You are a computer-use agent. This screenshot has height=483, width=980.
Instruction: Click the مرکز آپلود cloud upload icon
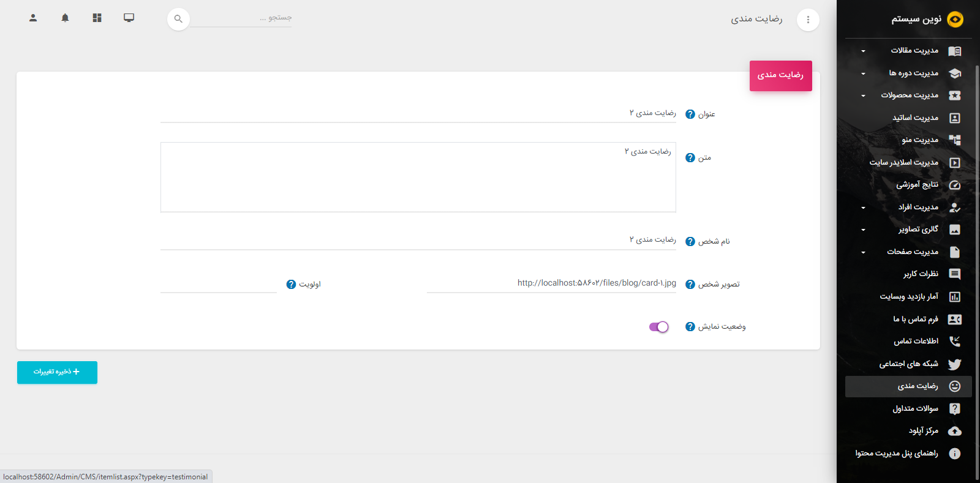click(x=954, y=431)
